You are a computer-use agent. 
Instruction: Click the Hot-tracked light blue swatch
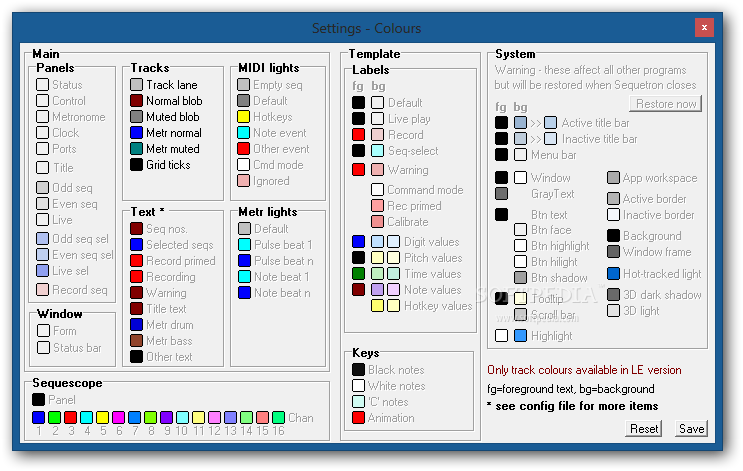tap(614, 274)
